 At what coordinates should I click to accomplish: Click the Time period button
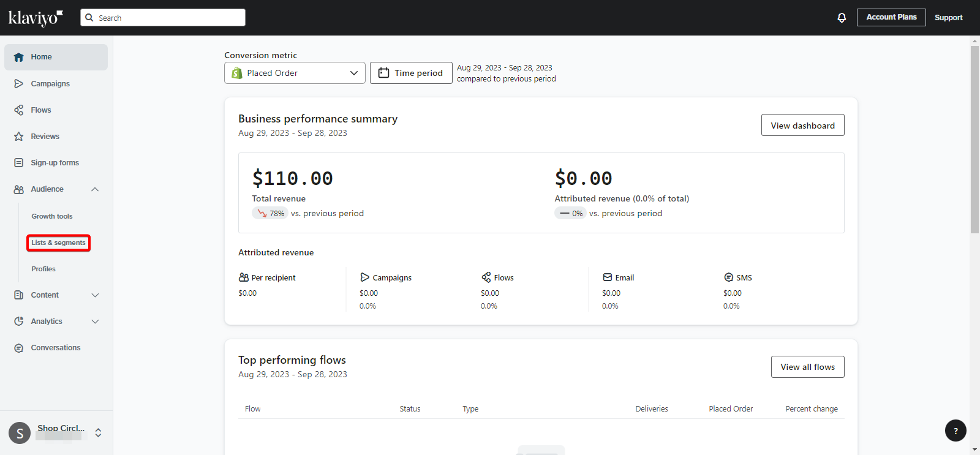point(411,73)
